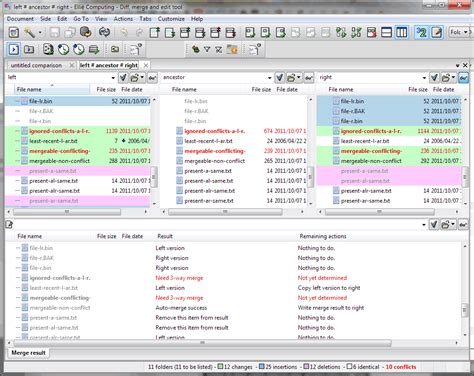
Task: Click ancestor pane File size header
Action: click(261, 89)
